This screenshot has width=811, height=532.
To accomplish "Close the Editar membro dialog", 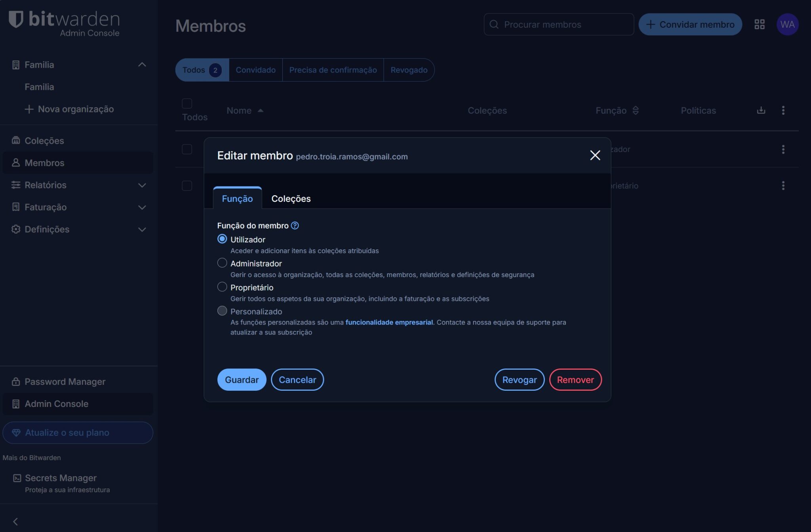I will [x=595, y=155].
